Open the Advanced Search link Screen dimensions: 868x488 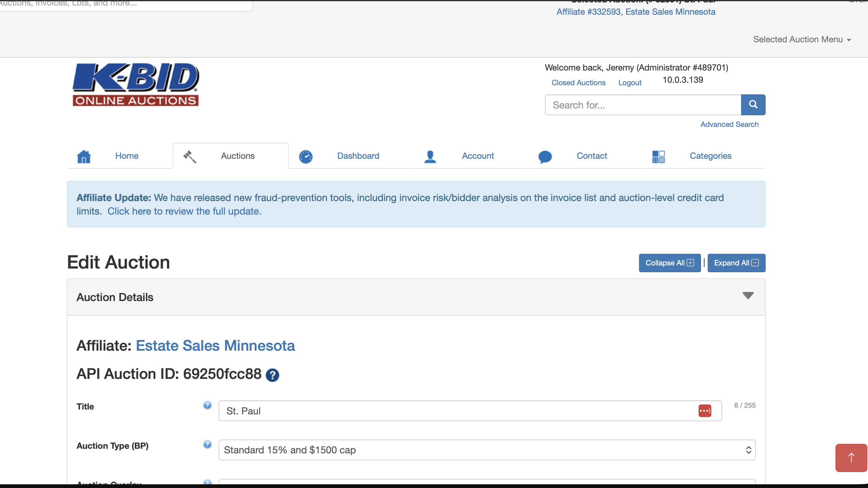(x=729, y=124)
